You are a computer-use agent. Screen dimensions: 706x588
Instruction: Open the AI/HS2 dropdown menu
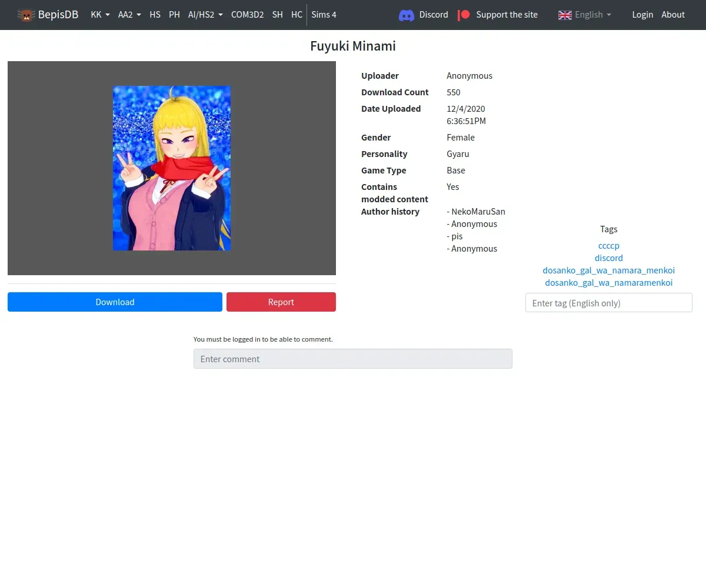point(205,15)
